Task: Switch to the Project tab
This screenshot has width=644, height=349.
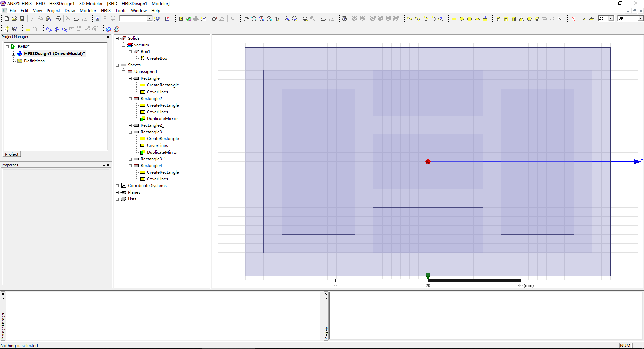Action: click(12, 154)
